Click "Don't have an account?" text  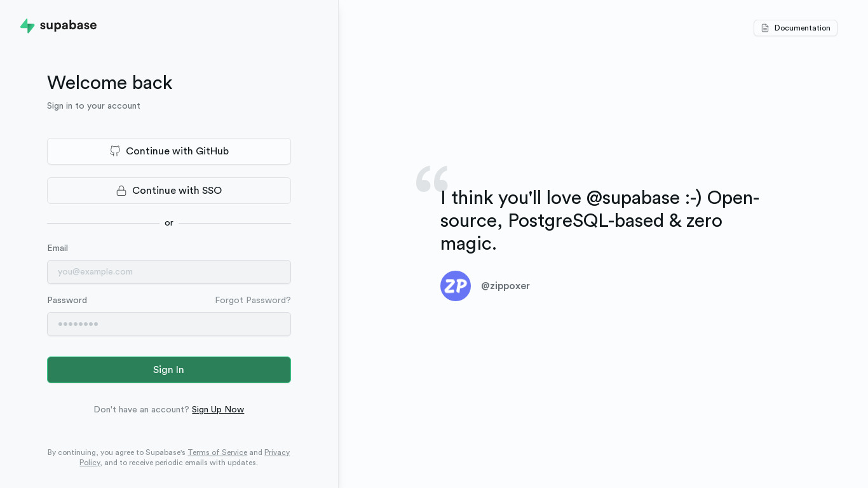(x=142, y=409)
